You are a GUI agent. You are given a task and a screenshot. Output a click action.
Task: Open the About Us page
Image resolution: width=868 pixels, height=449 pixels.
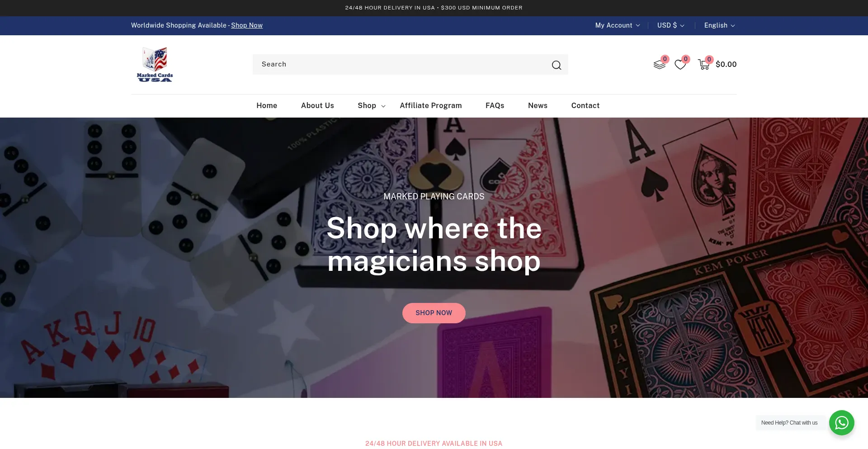[x=317, y=105]
